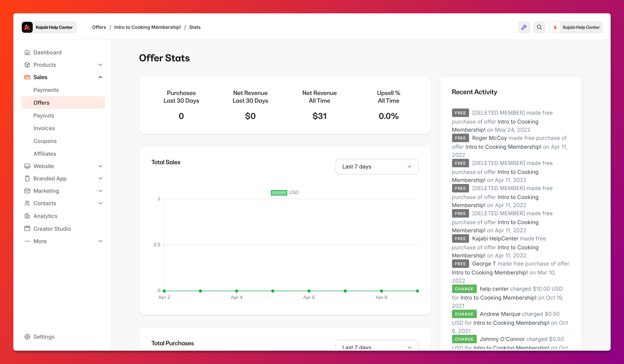Click the Products cube icon
The height and width of the screenshot is (364, 624).
click(27, 65)
